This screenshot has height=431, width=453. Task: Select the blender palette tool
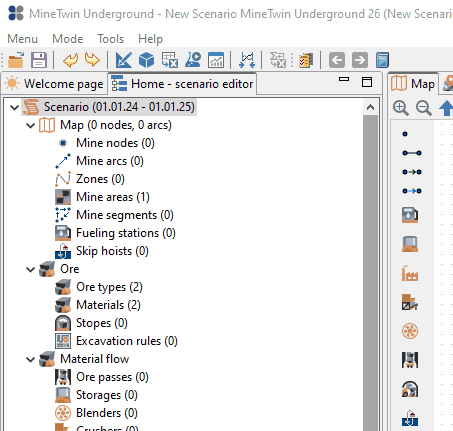click(x=410, y=331)
